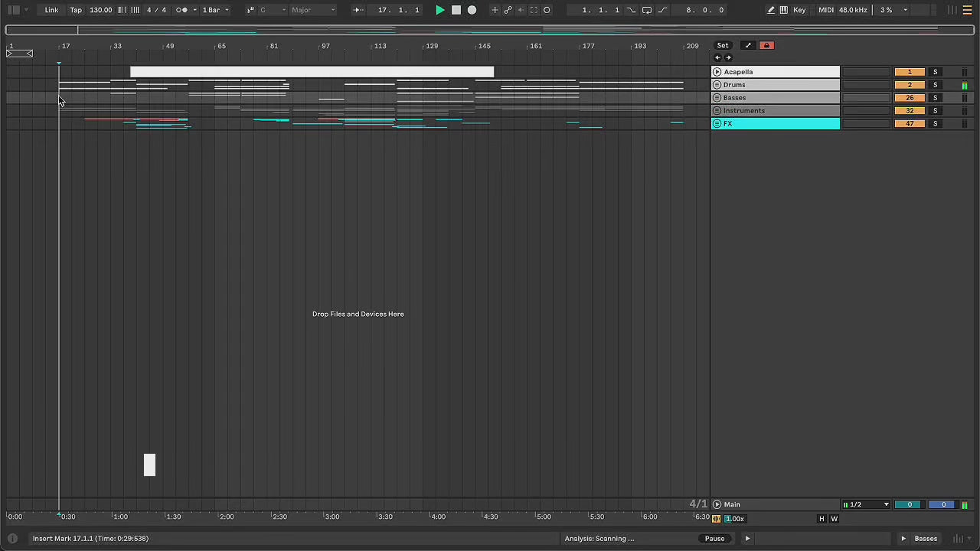Screen dimensions: 980x551
Task: Click the Lock Envelopes red lock icon
Action: pyautogui.click(x=766, y=46)
